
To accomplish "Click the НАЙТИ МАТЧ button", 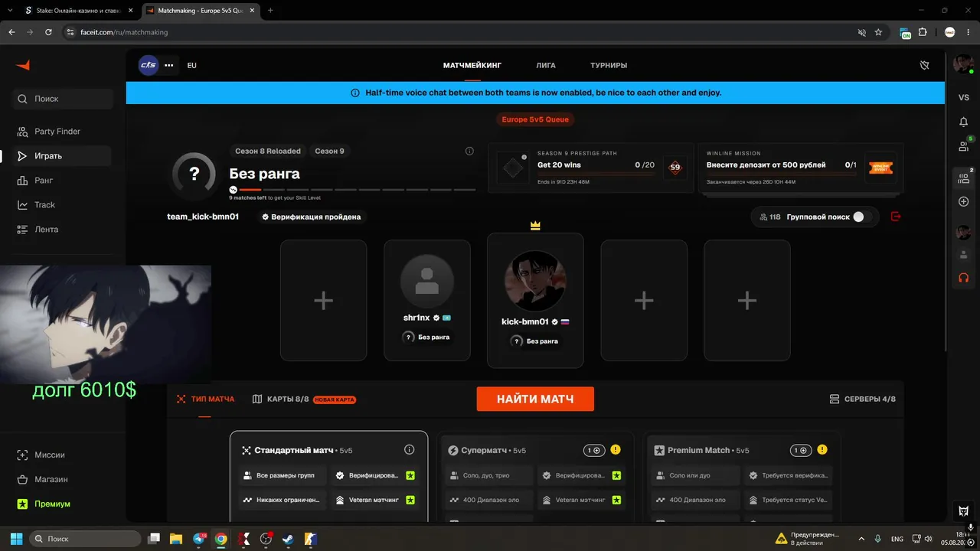I will tap(535, 399).
